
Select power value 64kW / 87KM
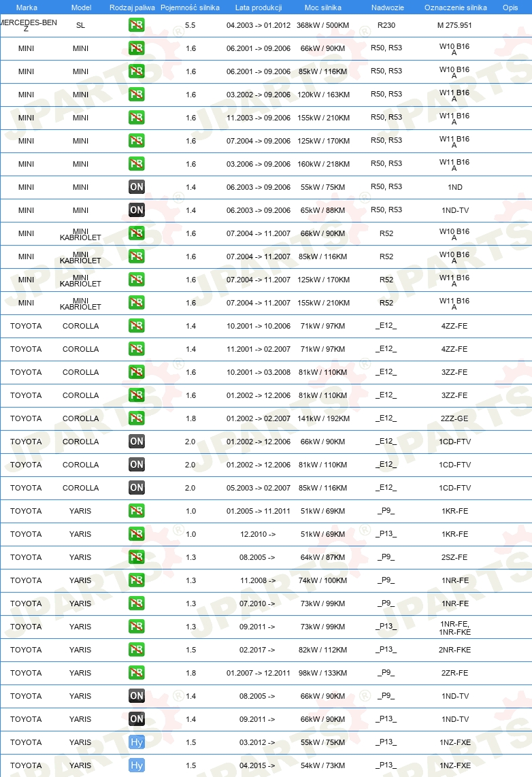tap(323, 557)
